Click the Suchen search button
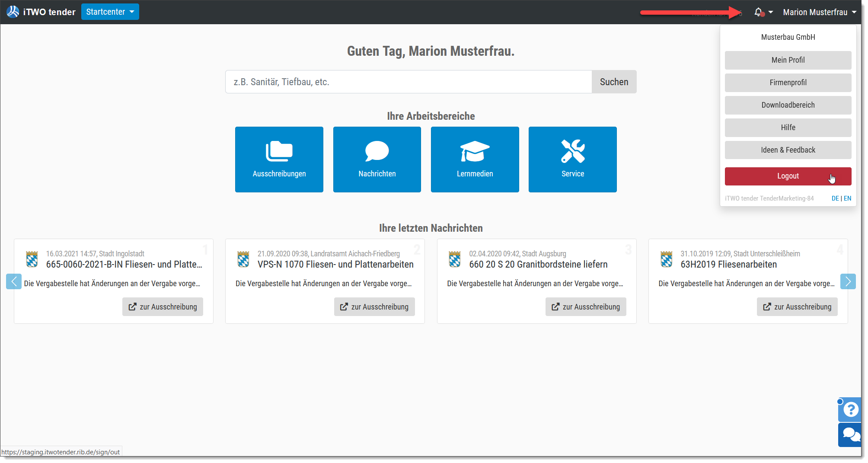The image size is (868, 463). coord(614,82)
